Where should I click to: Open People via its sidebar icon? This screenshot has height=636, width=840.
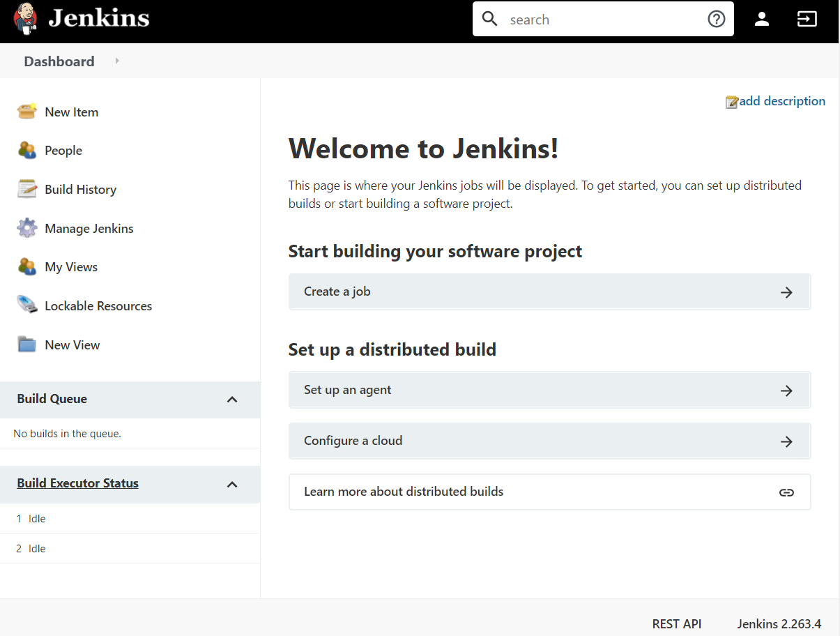(26, 150)
